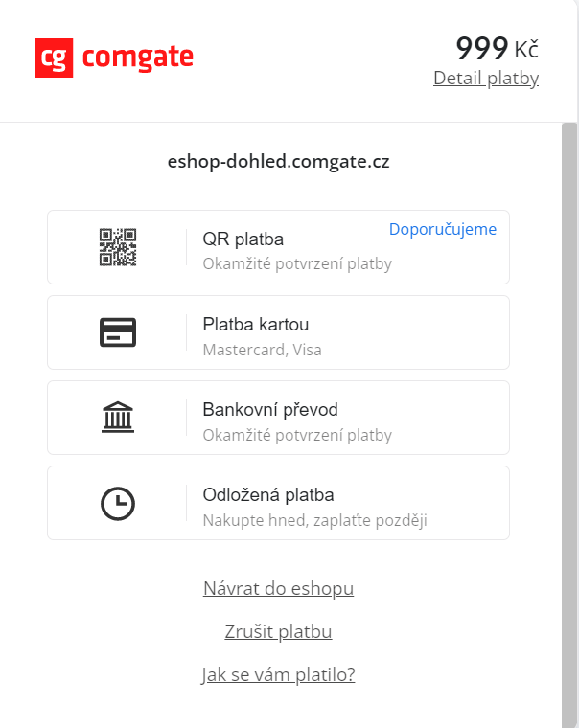
Task: Click Nakupte hned, zaplaťte později text
Action: (x=314, y=520)
